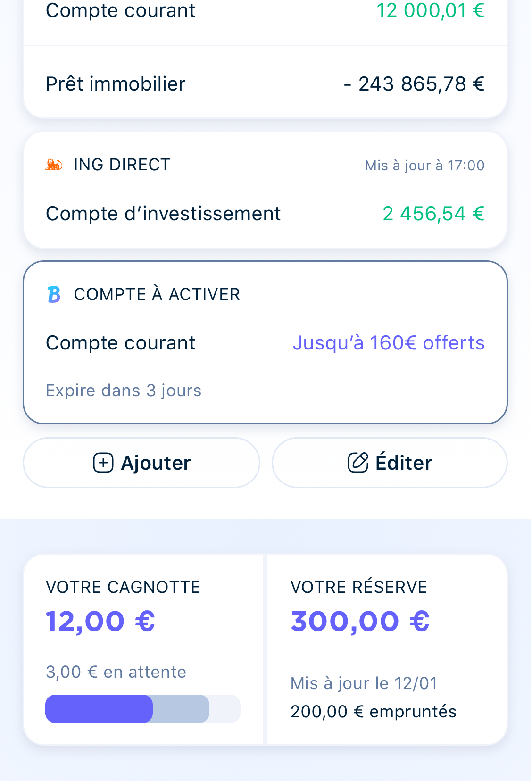Tap the ING Direct lion logo
Image resolution: width=532 pixels, height=781 pixels.
(54, 165)
